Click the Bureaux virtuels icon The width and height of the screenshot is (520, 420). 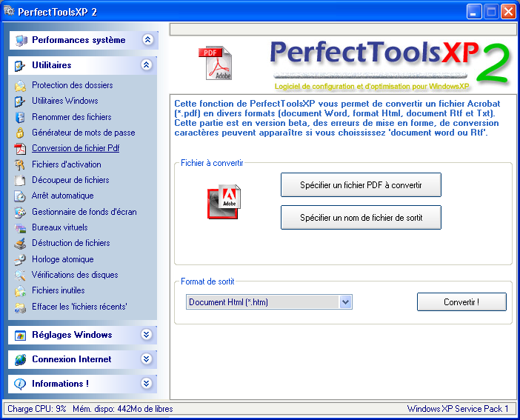point(20,228)
